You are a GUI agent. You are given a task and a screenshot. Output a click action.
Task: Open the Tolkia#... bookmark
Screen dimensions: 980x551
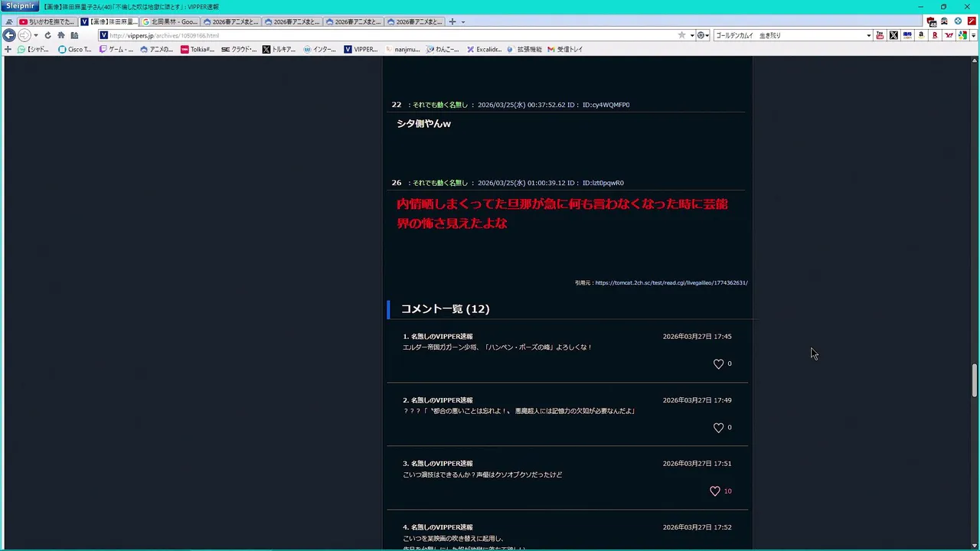point(198,49)
